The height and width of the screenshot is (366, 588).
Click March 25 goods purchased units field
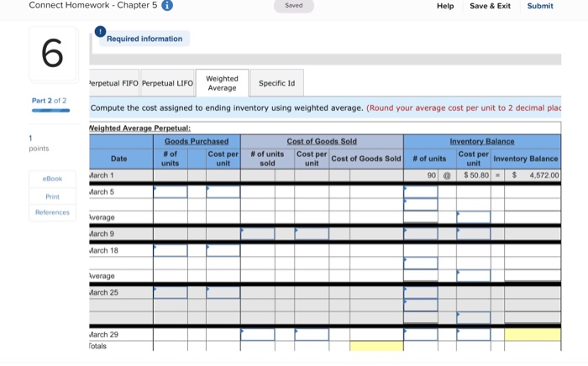(x=171, y=293)
